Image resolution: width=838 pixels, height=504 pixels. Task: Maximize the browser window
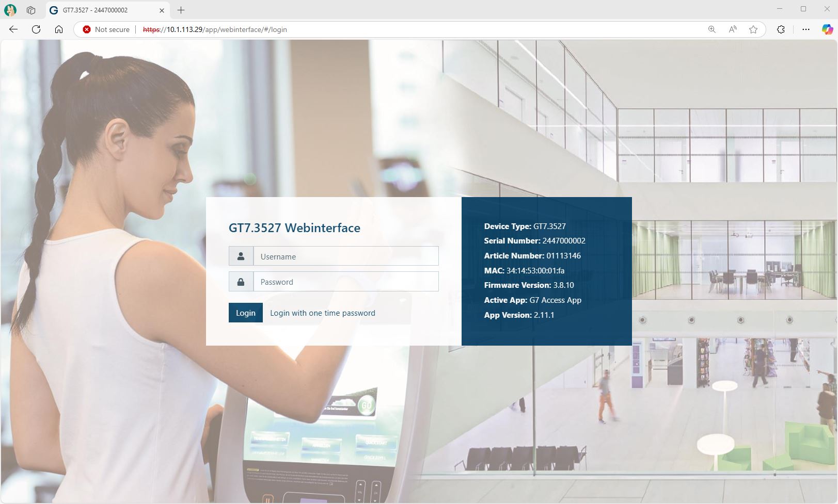click(803, 9)
